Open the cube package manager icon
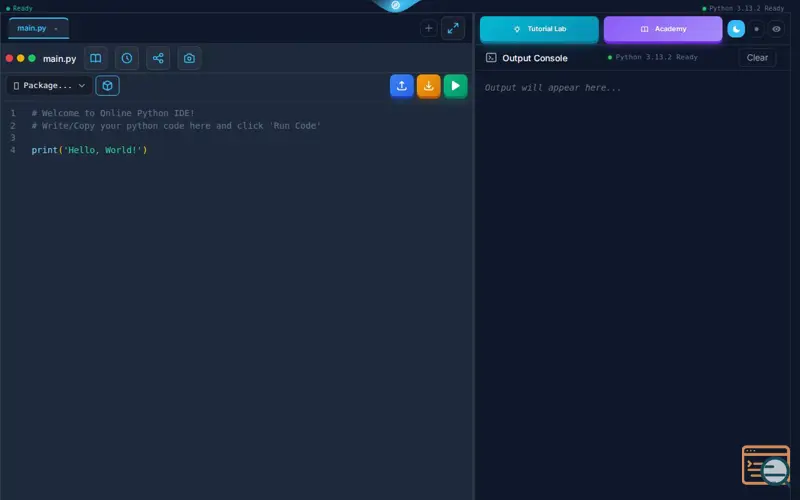 coord(107,86)
